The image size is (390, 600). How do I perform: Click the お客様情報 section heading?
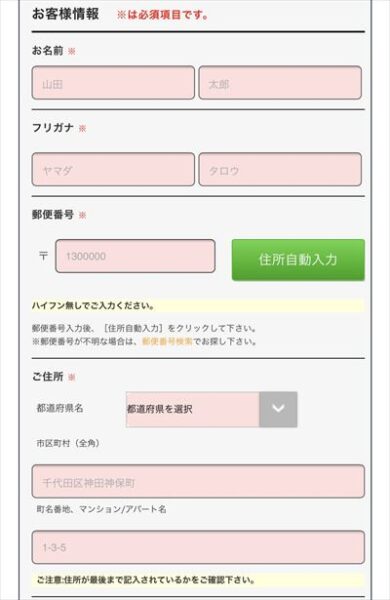(65, 14)
